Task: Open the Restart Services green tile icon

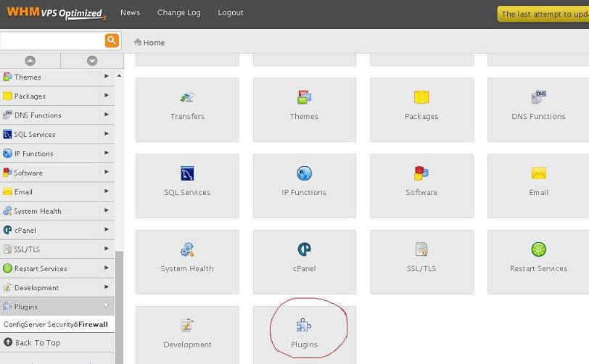Action: (539, 249)
